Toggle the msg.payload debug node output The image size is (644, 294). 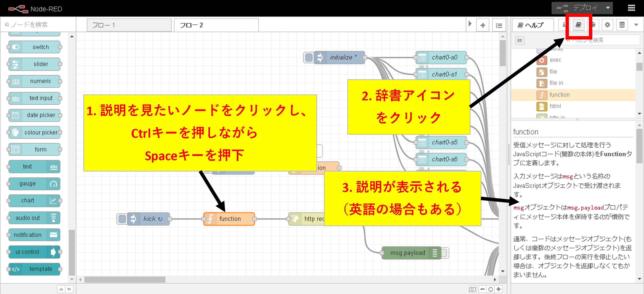pos(445,253)
